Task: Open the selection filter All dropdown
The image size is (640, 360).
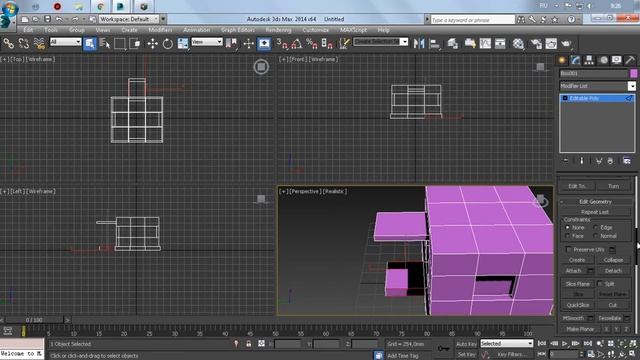Action: tap(65, 42)
